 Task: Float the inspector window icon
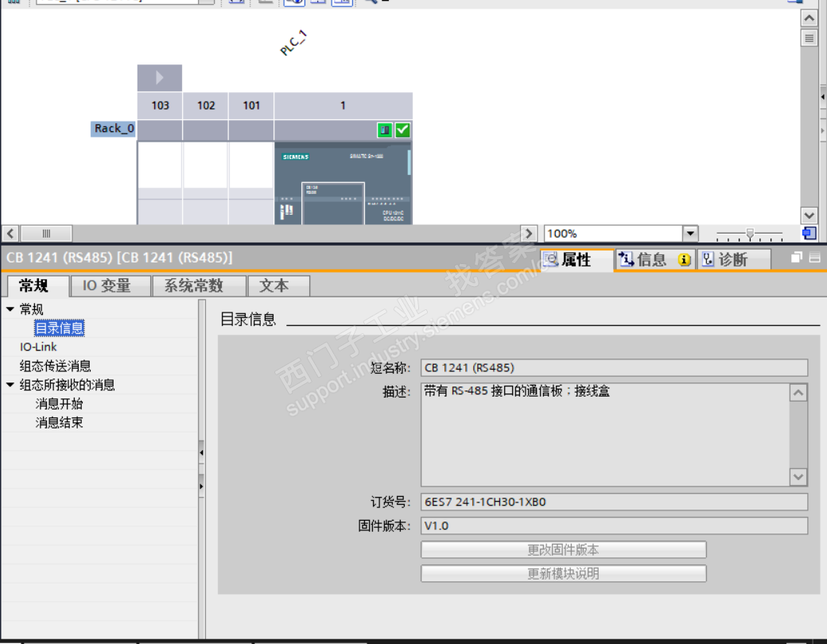(797, 258)
